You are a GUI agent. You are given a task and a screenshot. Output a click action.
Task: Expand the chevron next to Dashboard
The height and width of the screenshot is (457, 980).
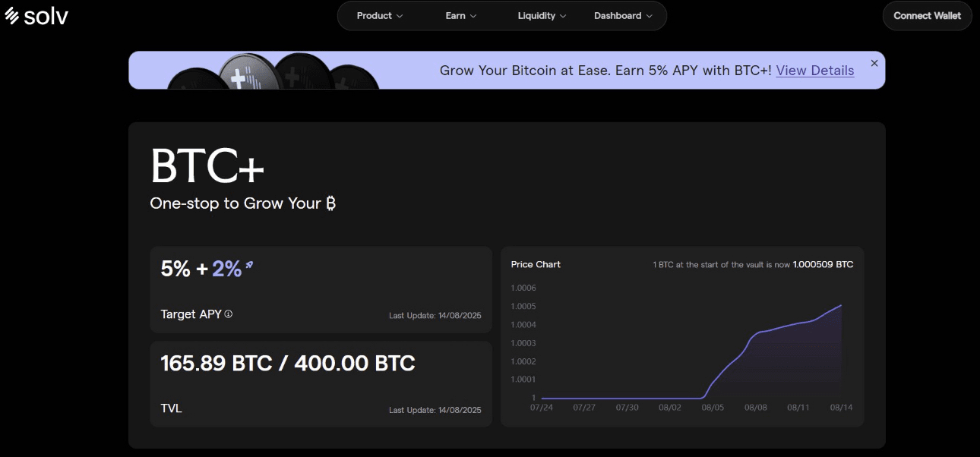(649, 16)
